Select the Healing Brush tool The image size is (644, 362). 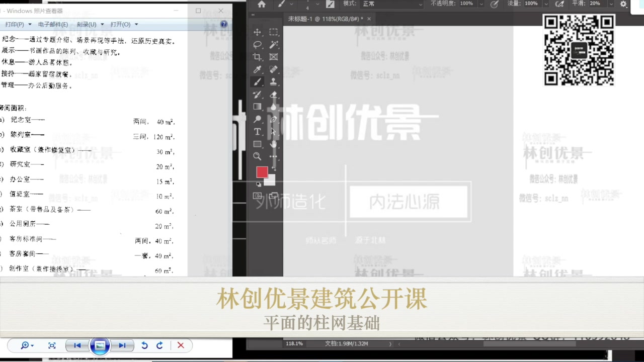tap(273, 69)
